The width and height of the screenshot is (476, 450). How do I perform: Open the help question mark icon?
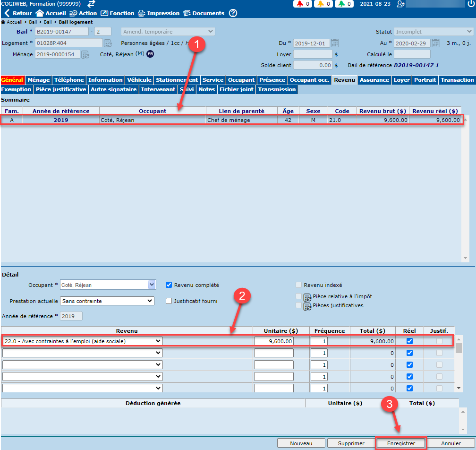click(x=233, y=13)
